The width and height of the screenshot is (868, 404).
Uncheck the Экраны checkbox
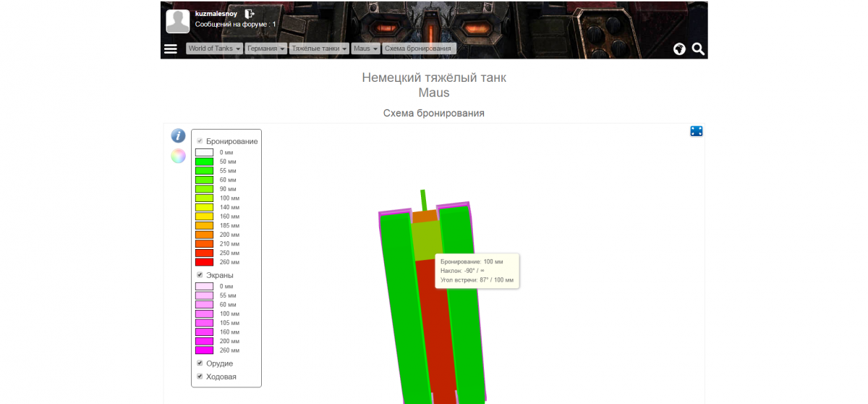200,275
